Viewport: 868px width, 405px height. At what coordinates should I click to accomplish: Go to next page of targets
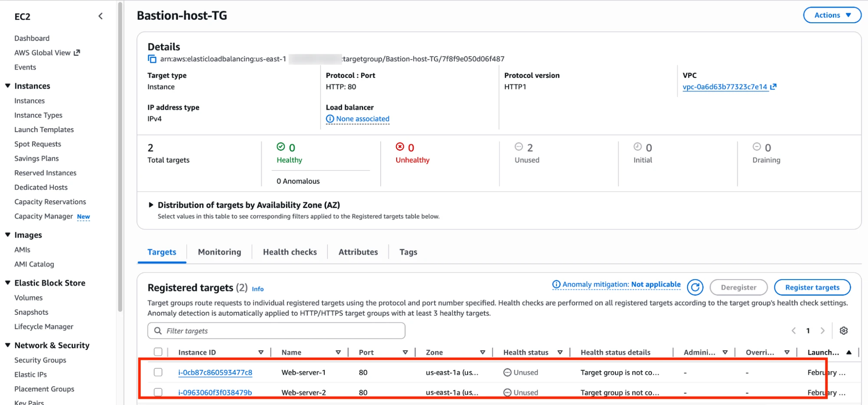point(823,331)
